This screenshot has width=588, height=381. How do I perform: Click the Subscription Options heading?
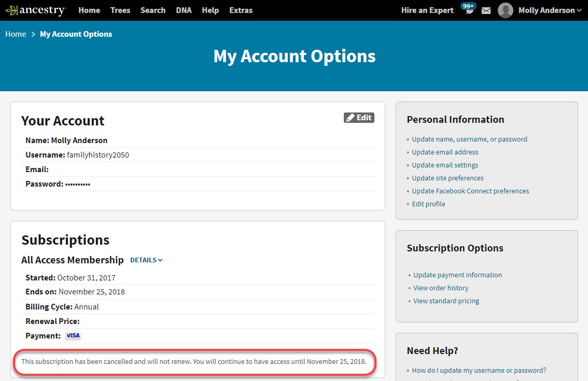tap(455, 248)
